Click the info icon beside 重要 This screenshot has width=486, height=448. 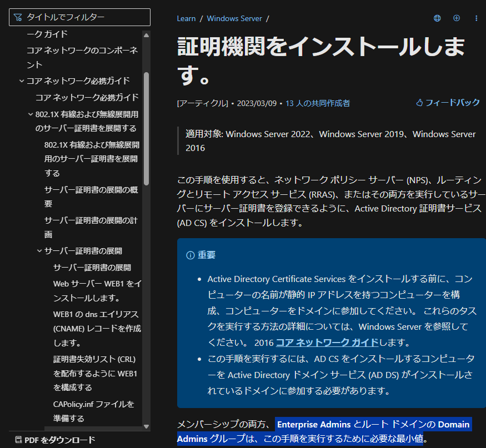point(190,255)
